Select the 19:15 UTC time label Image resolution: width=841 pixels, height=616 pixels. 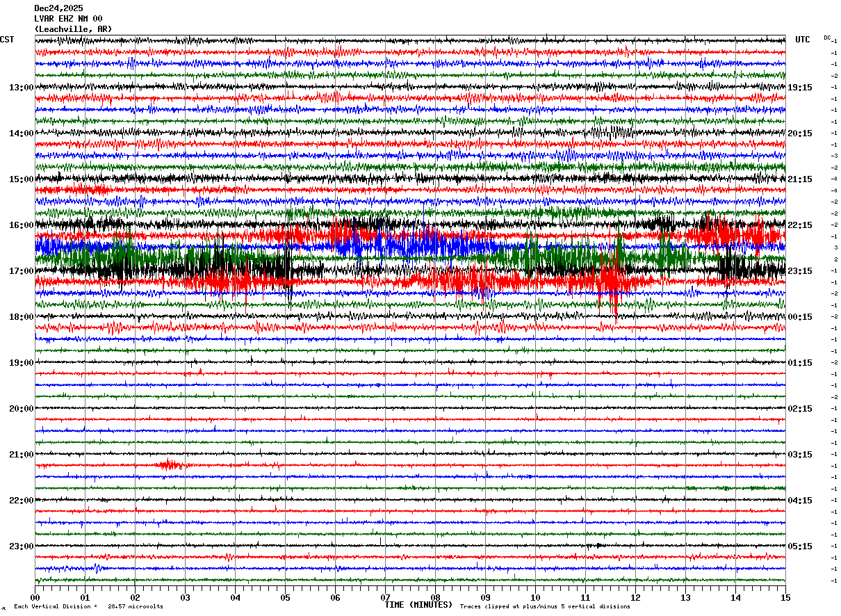[800, 88]
